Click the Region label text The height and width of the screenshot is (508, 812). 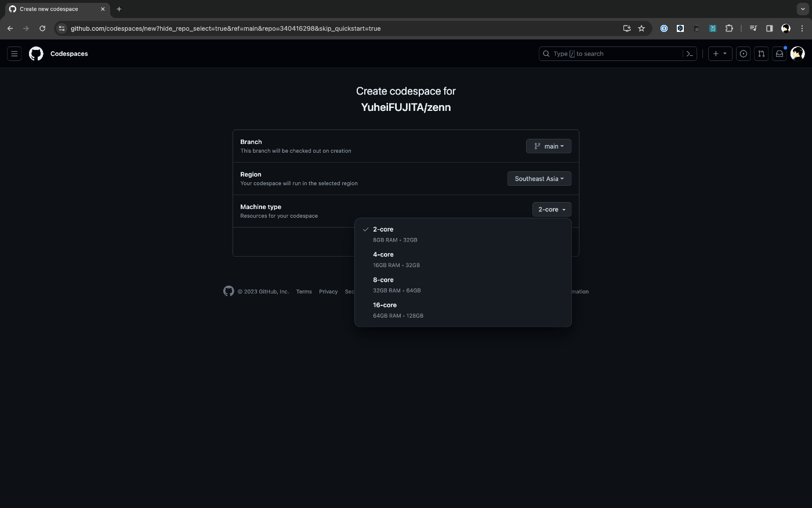(251, 174)
